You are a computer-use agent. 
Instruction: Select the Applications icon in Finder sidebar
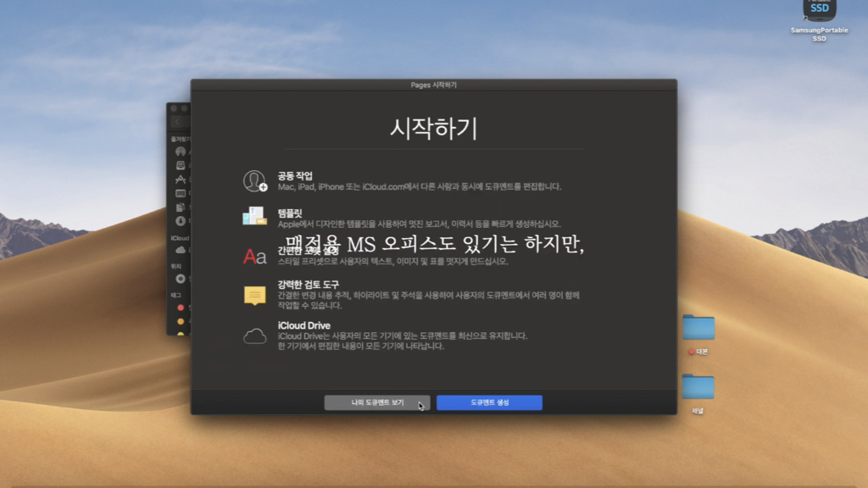[x=181, y=180]
